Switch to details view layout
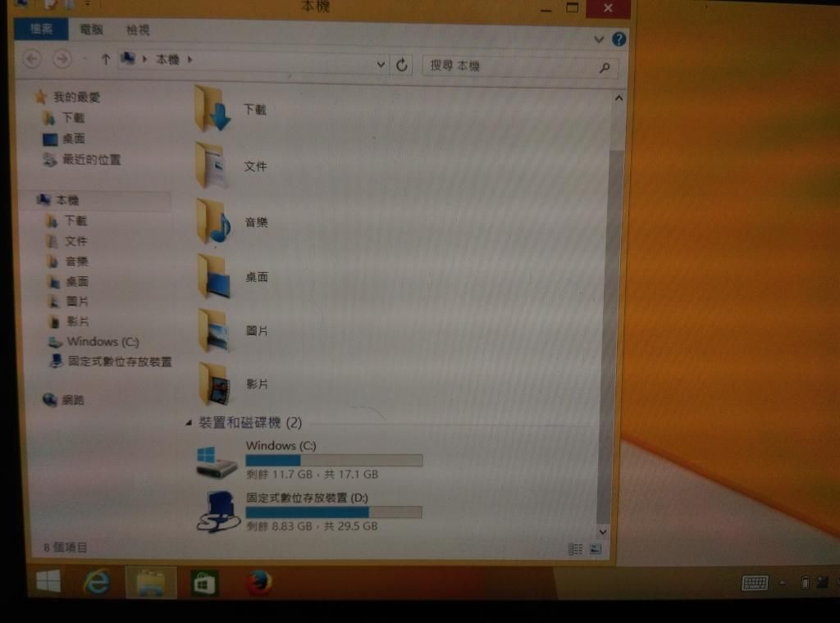The width and height of the screenshot is (840, 623). pos(575,548)
